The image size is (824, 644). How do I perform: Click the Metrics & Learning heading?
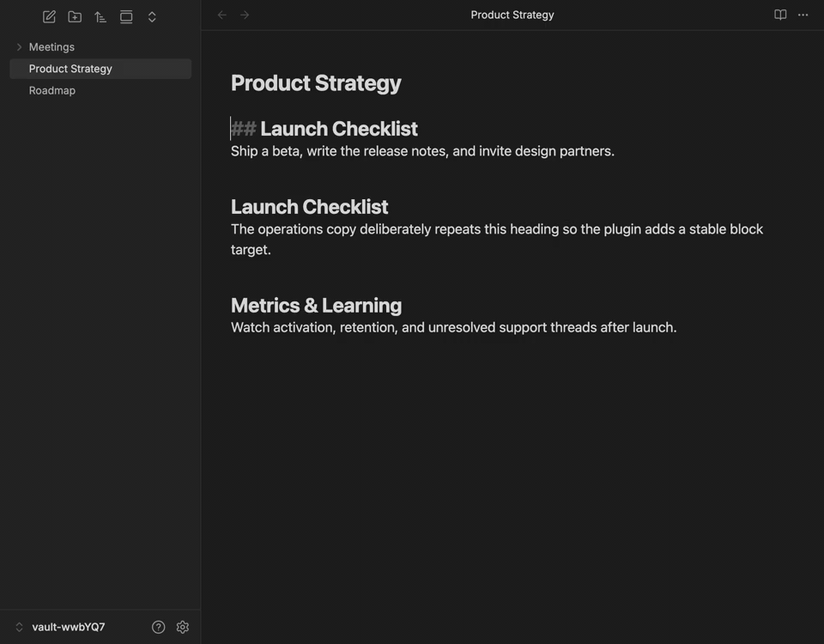[x=317, y=306]
